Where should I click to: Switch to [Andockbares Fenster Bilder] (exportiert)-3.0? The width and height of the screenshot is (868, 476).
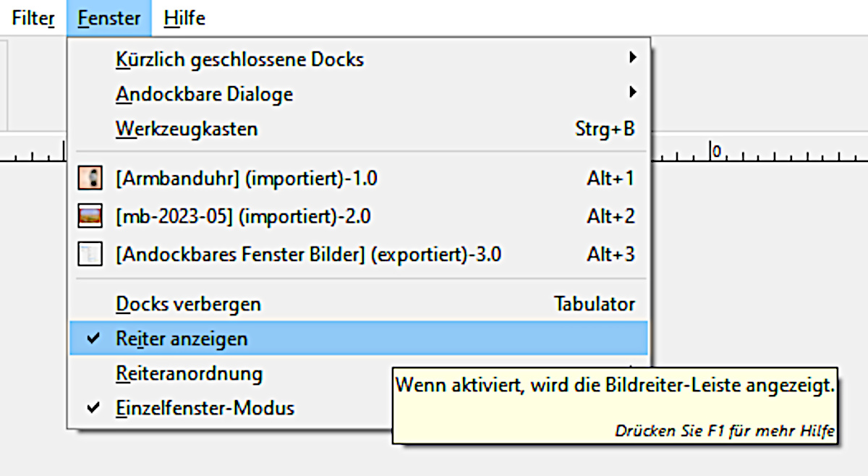[309, 255]
